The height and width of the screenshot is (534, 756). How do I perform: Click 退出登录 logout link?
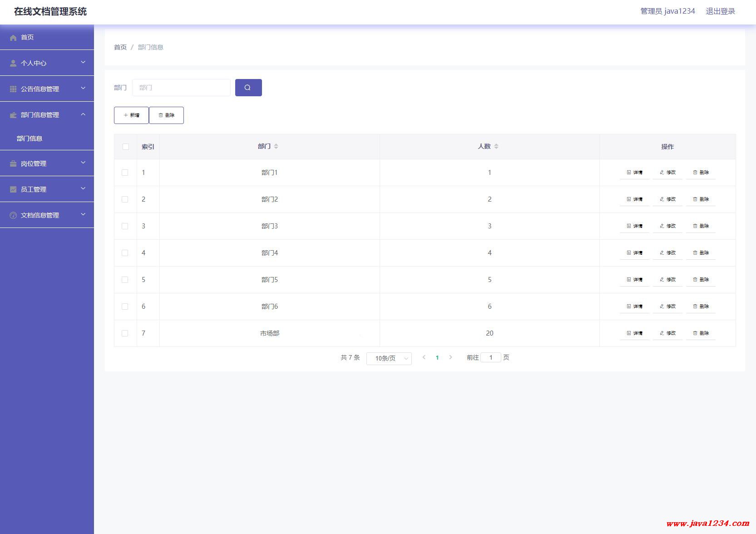(720, 11)
